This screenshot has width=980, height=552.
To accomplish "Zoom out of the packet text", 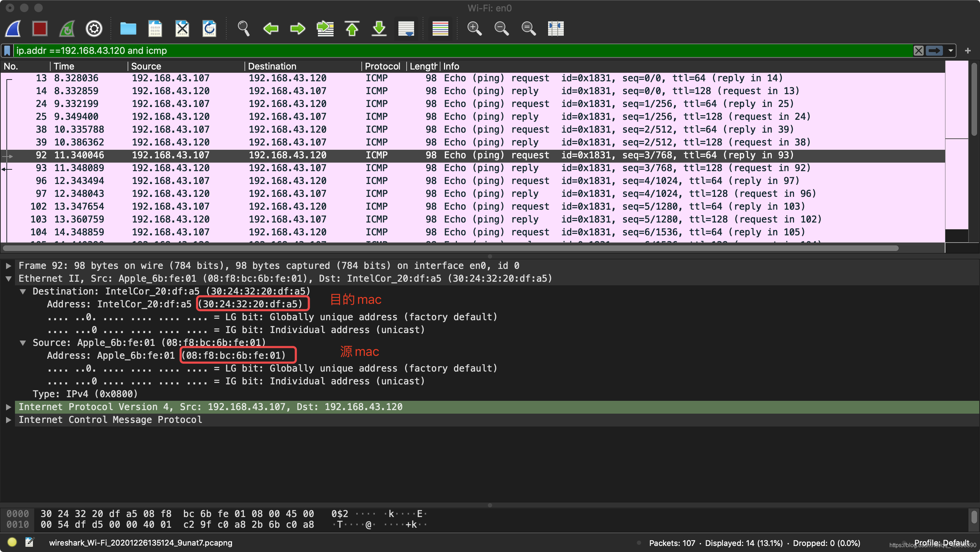I will pos(502,29).
